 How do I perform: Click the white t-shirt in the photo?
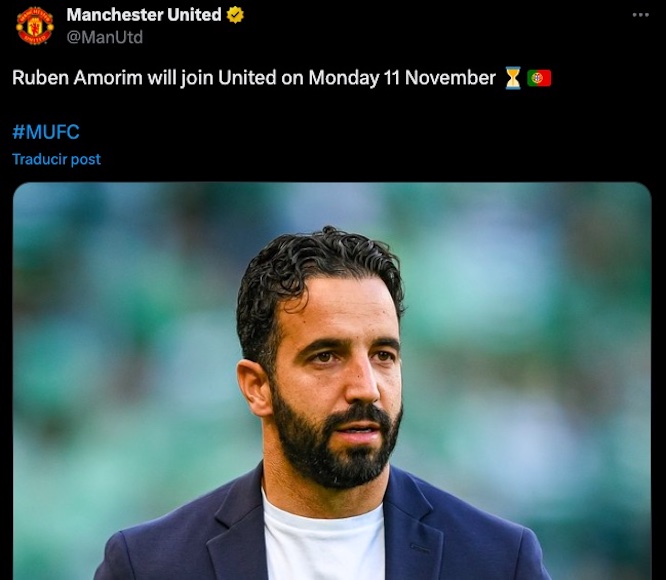(x=325, y=541)
